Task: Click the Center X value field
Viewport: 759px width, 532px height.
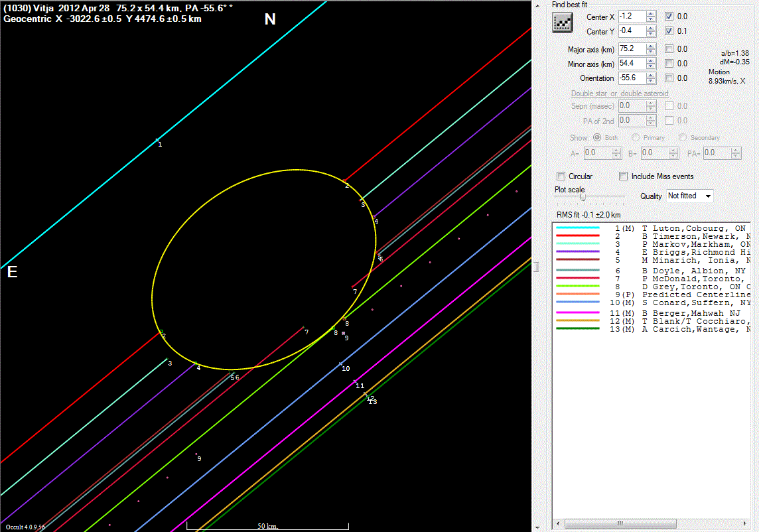Action: tap(632, 17)
